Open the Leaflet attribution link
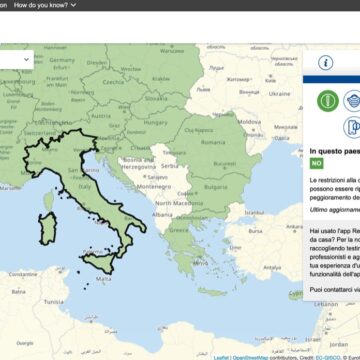 [x=221, y=357]
